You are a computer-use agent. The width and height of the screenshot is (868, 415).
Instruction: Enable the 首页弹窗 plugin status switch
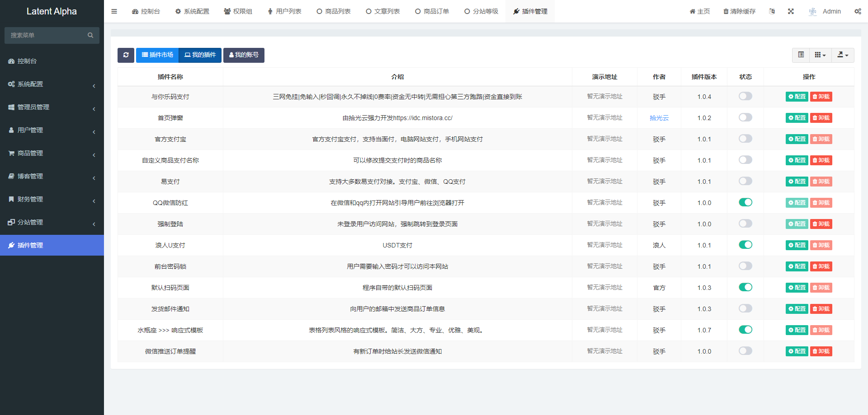pyautogui.click(x=745, y=117)
